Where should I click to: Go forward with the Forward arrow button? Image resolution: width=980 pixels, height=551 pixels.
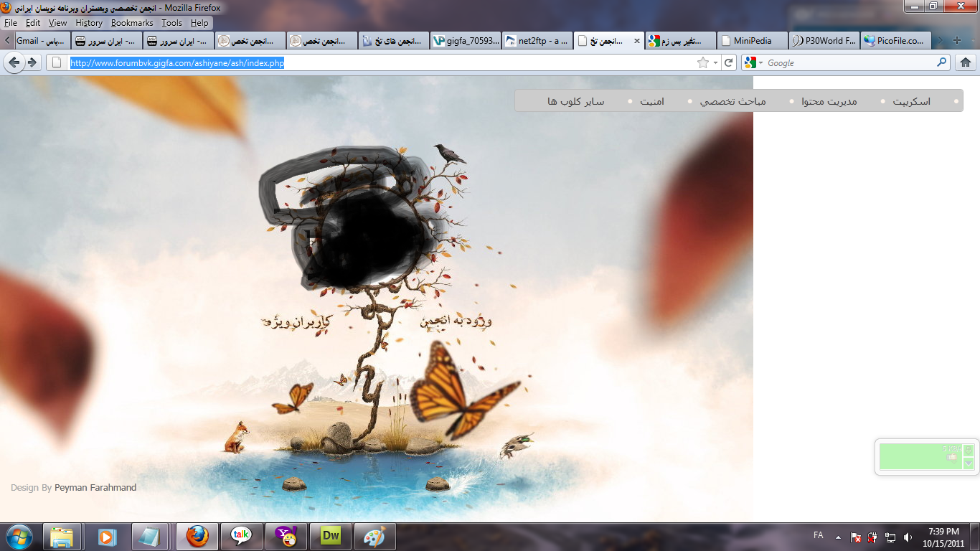pos(32,62)
